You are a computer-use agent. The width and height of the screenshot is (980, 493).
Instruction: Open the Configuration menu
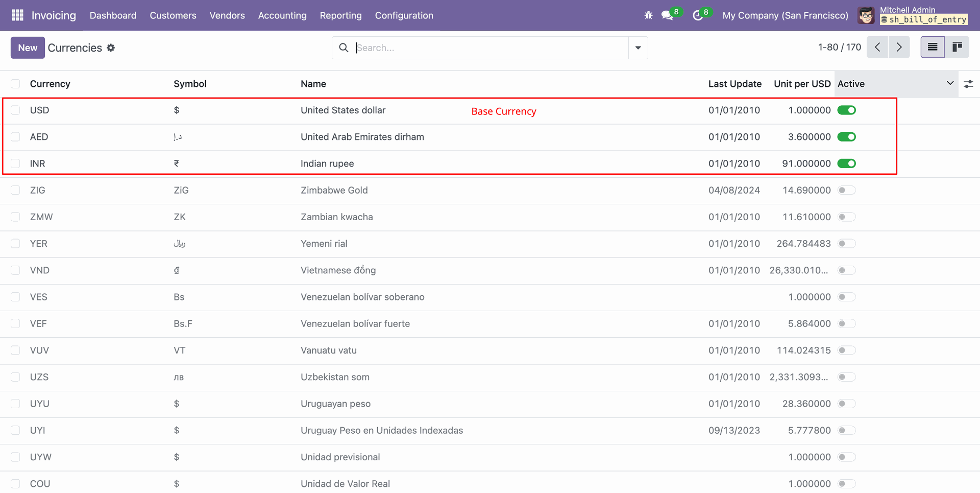(x=404, y=15)
